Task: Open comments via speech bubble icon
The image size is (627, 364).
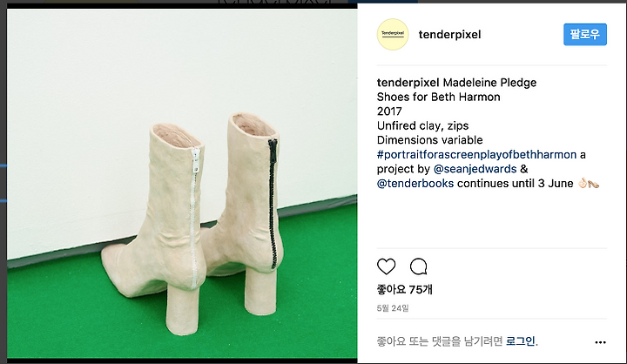Action: pos(419,266)
